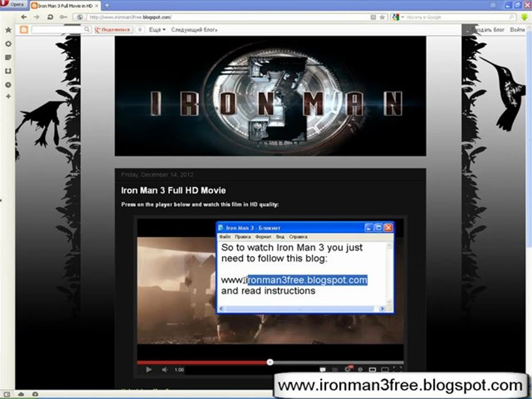The width and height of the screenshot is (532, 399).
Task: Click the Создать блог link
Action: tap(488, 30)
